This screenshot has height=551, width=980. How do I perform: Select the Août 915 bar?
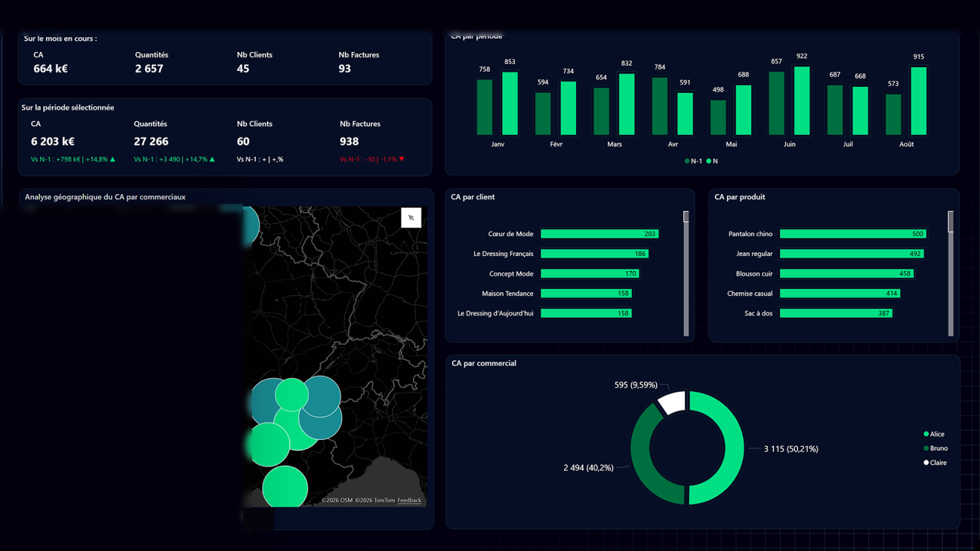(x=918, y=101)
